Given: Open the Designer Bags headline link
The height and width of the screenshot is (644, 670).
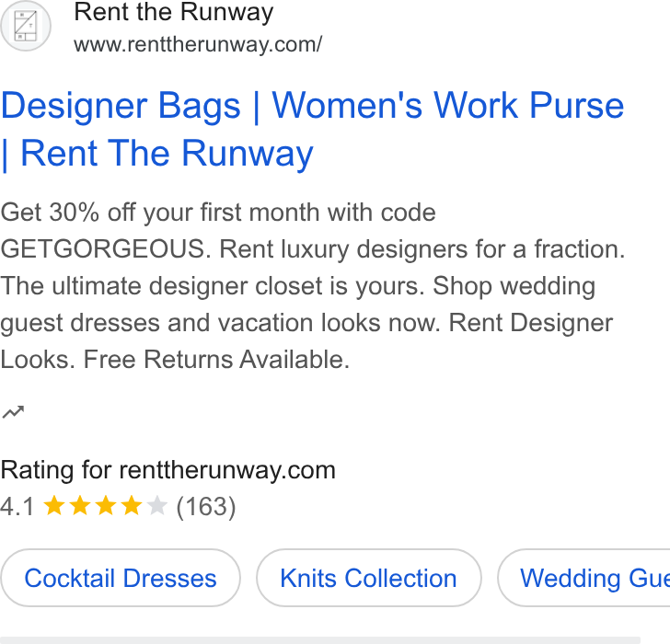Looking at the screenshot, I should [121, 106].
